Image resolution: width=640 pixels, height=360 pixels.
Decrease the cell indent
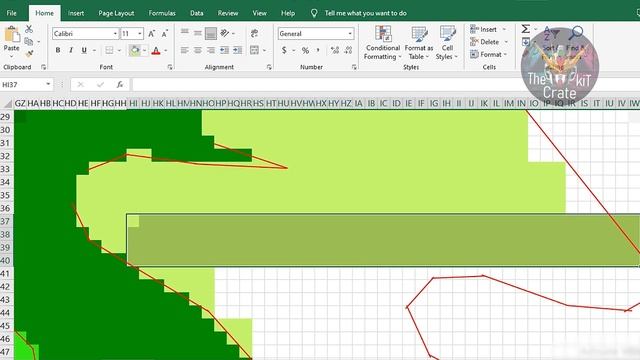point(224,50)
